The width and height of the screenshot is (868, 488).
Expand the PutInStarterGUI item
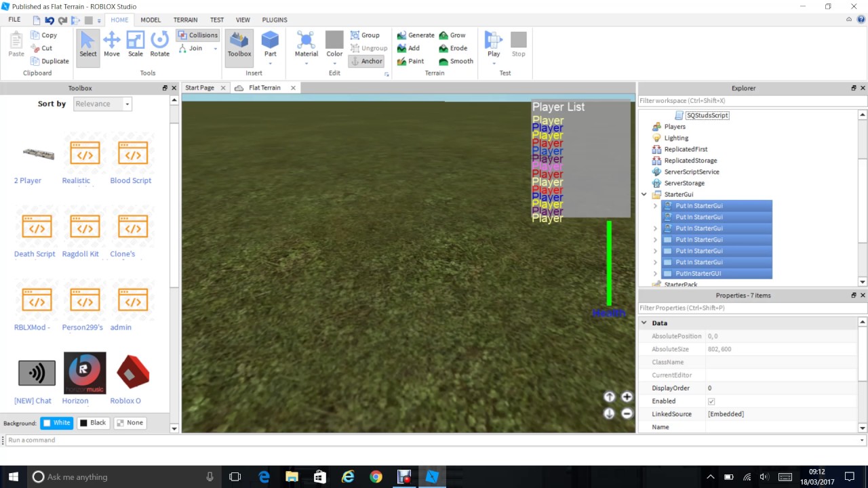coord(655,274)
